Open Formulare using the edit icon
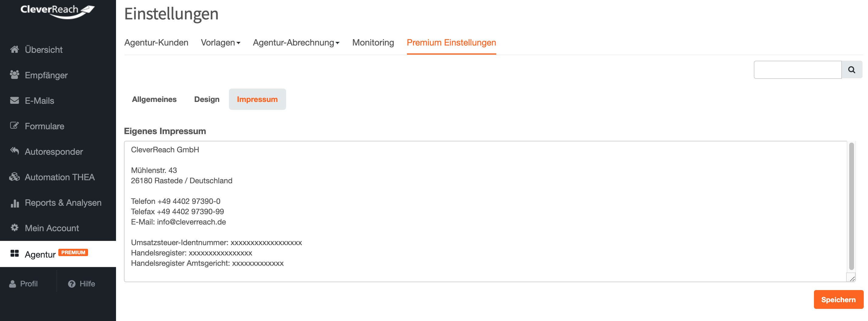868x321 pixels. (15, 126)
